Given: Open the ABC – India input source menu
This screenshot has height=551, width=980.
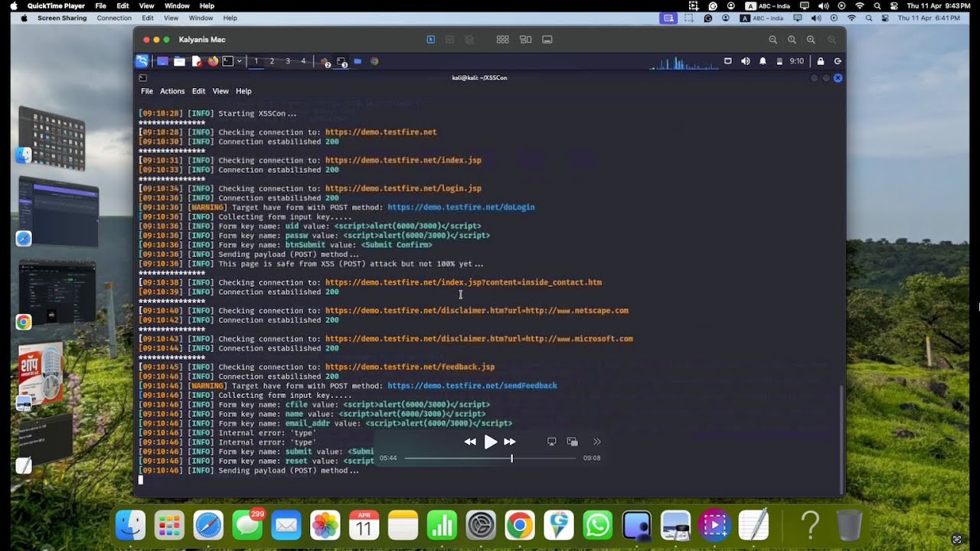Looking at the screenshot, I should coord(768,6).
